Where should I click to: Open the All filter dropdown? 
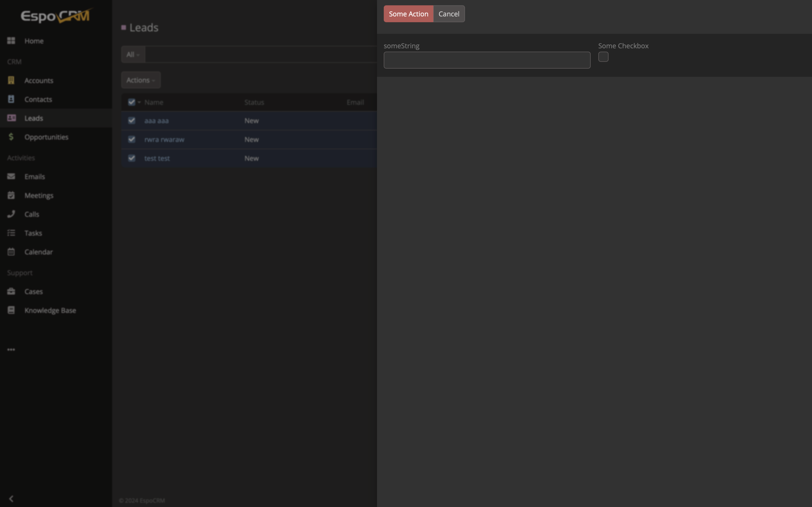click(x=133, y=55)
